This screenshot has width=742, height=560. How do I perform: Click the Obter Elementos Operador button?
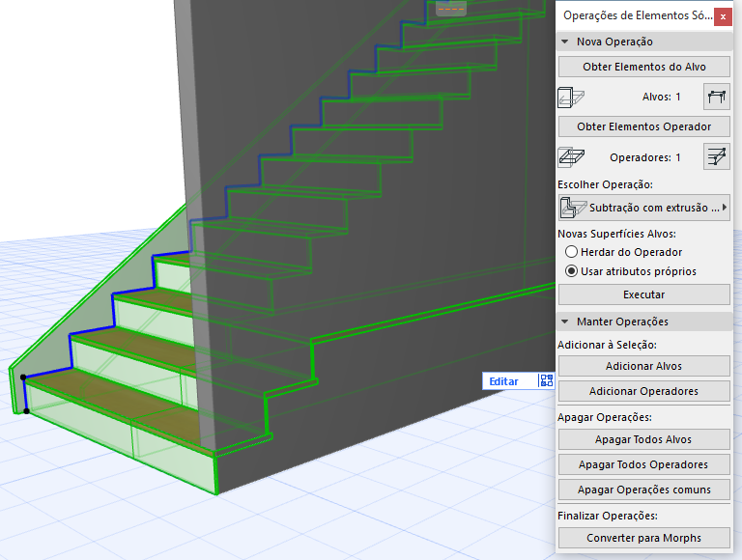click(x=644, y=126)
